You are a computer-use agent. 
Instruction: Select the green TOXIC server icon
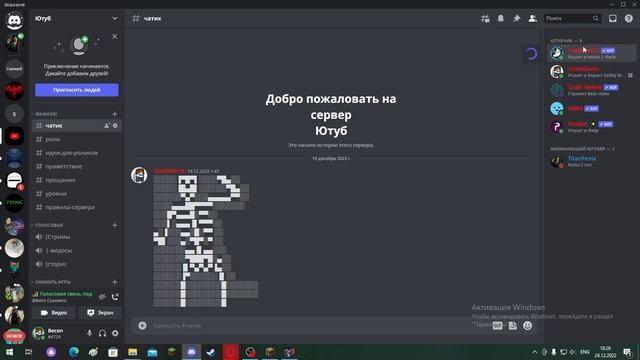click(14, 202)
